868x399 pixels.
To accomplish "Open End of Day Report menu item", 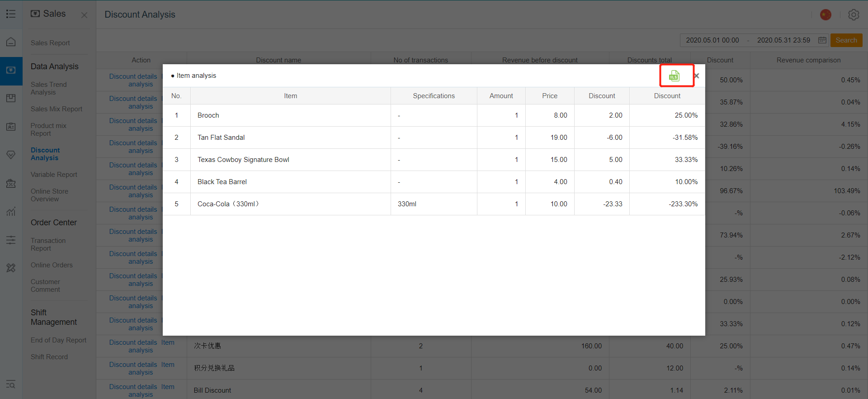I will pos(58,340).
